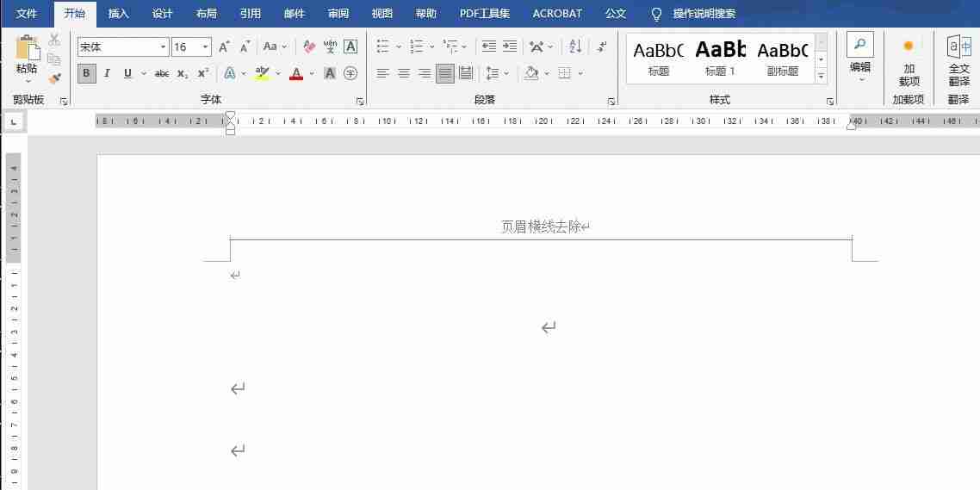980x490 pixels.
Task: Decrease font size with shrink button
Action: point(245,47)
